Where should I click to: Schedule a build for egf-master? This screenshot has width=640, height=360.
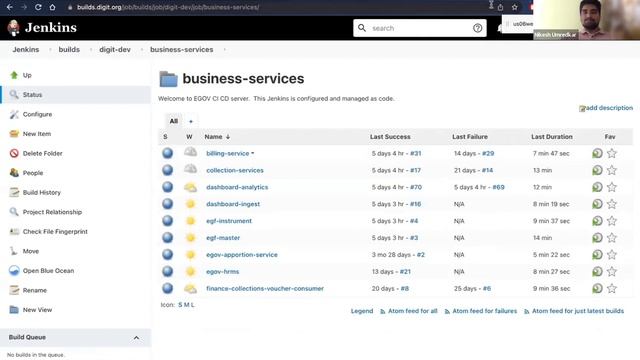pyautogui.click(x=597, y=238)
